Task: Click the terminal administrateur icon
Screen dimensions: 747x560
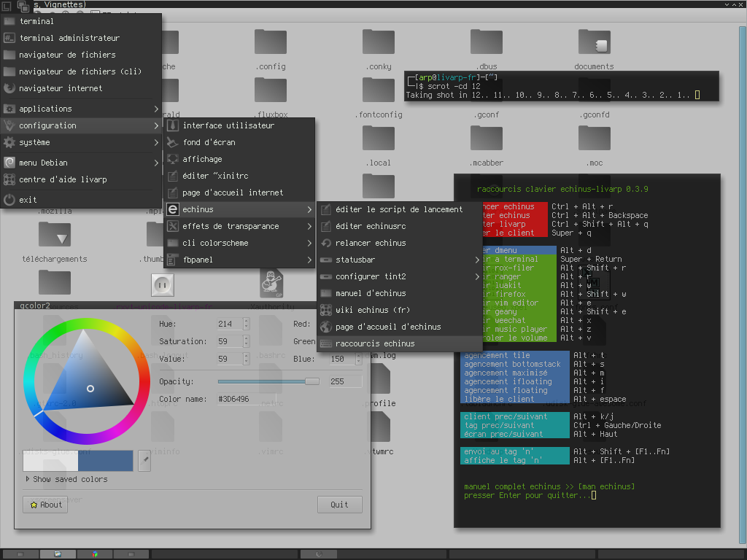Action: tap(9, 38)
